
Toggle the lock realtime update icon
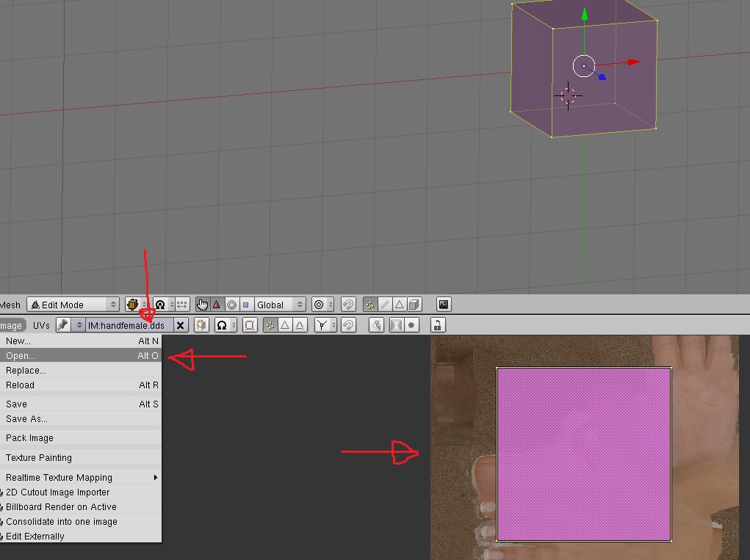437,325
